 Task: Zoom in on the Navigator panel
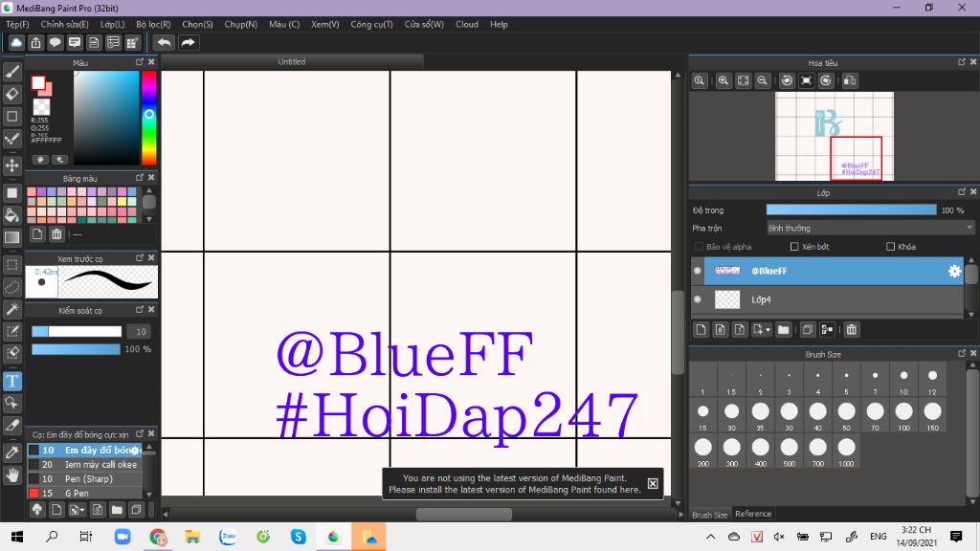click(x=724, y=80)
